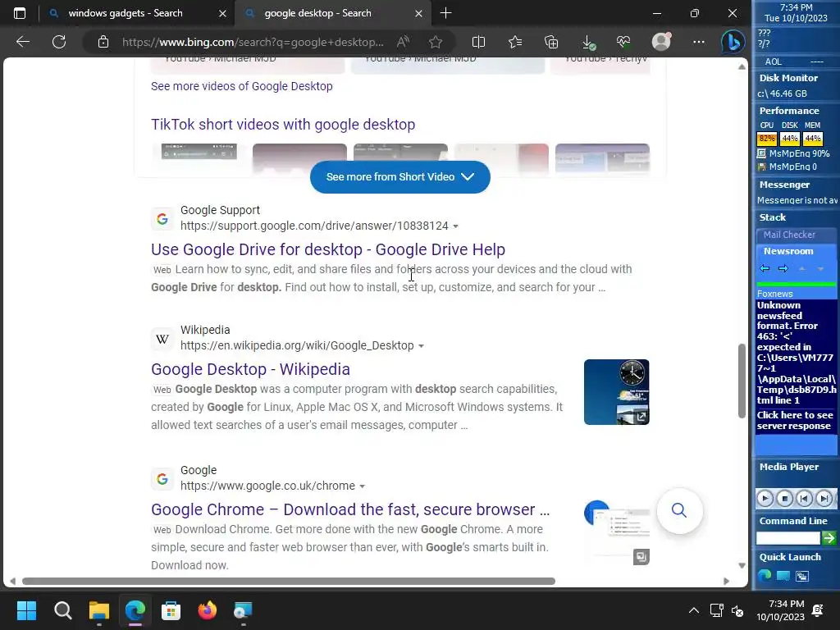The height and width of the screenshot is (630, 840).
Task: Click the window switcher icon in Quick Launch
Action: [802, 577]
